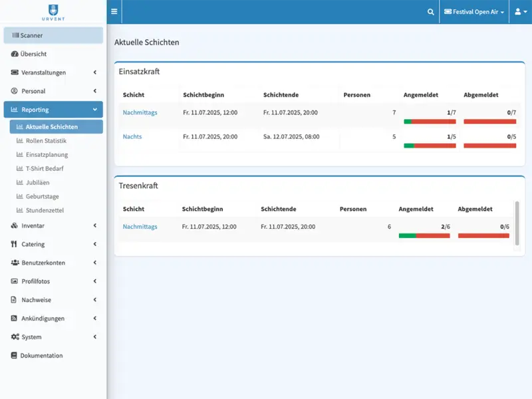Expand the Ankündigungen chevron

tap(95, 319)
